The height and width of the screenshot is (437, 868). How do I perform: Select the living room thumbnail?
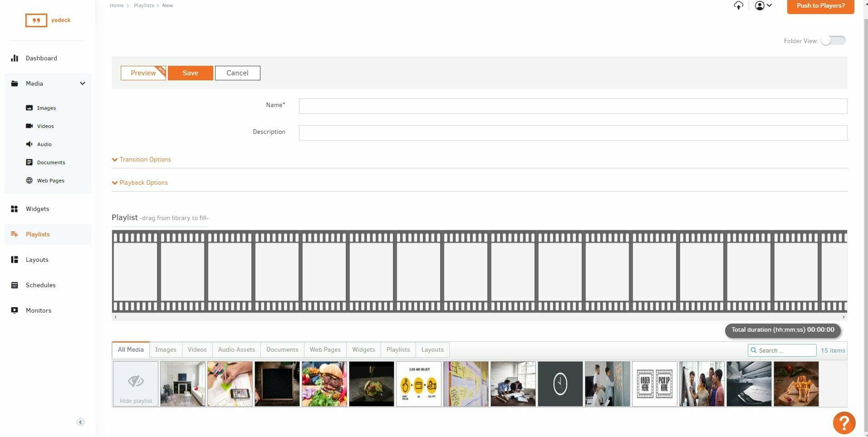pos(183,384)
